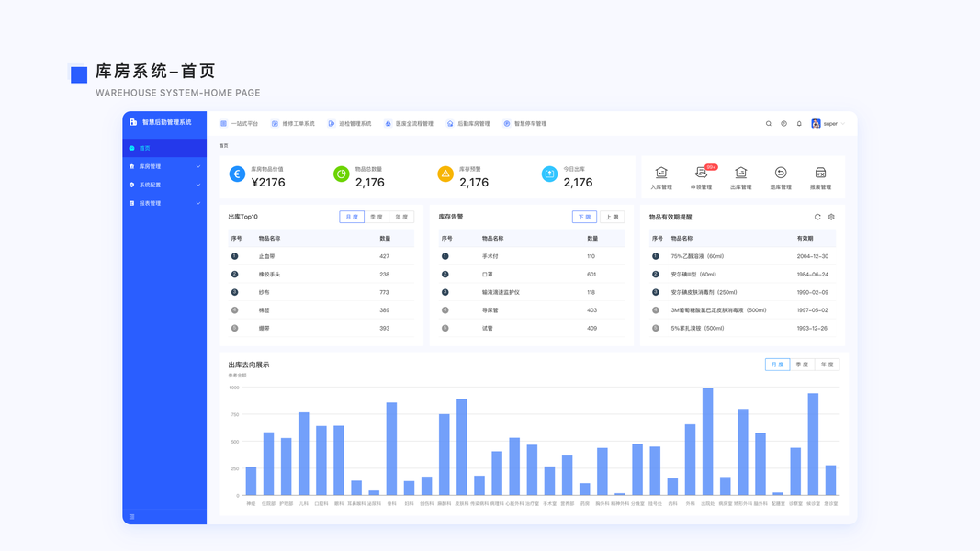
Task: Click the search magnifier icon in header
Action: point(768,124)
